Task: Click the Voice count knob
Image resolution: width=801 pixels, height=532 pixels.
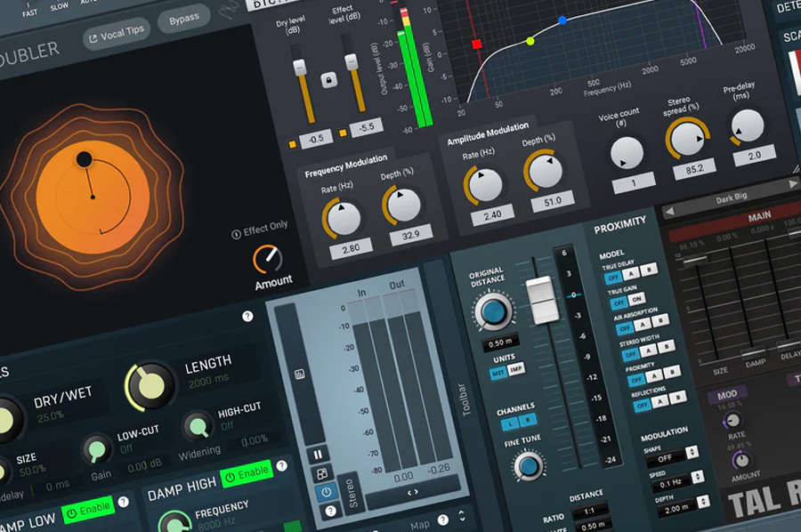Action: coord(627,153)
